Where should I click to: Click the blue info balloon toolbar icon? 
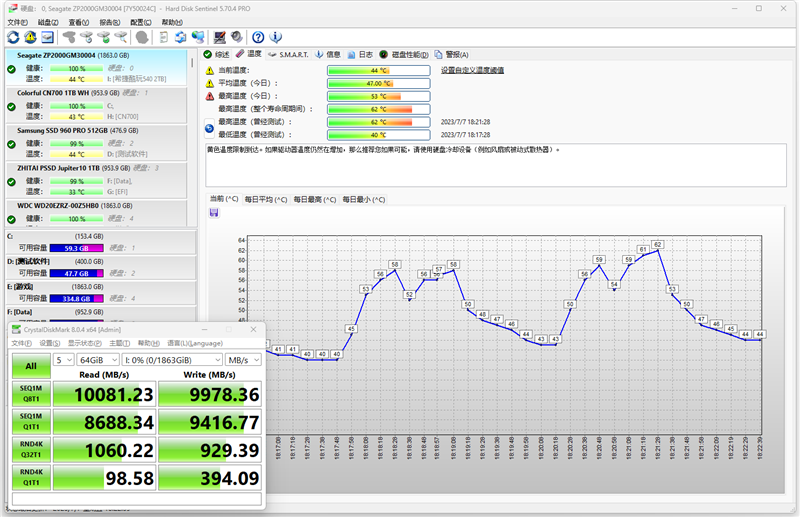[x=276, y=37]
